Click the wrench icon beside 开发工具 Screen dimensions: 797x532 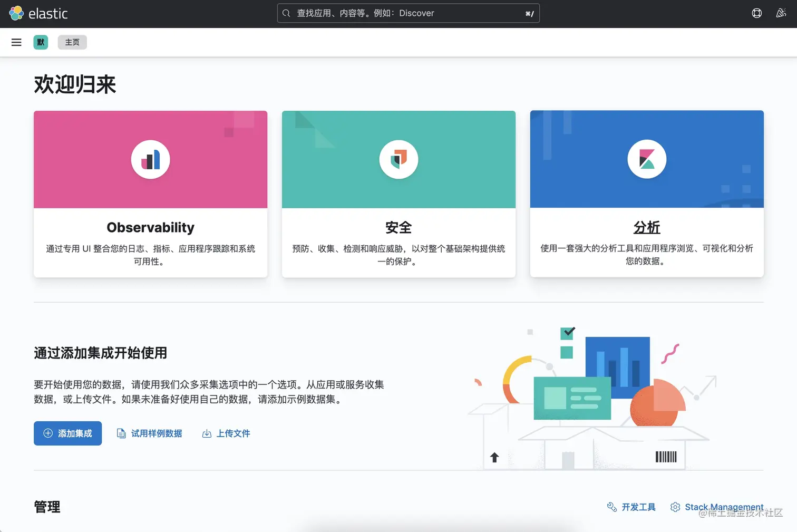pos(612,507)
